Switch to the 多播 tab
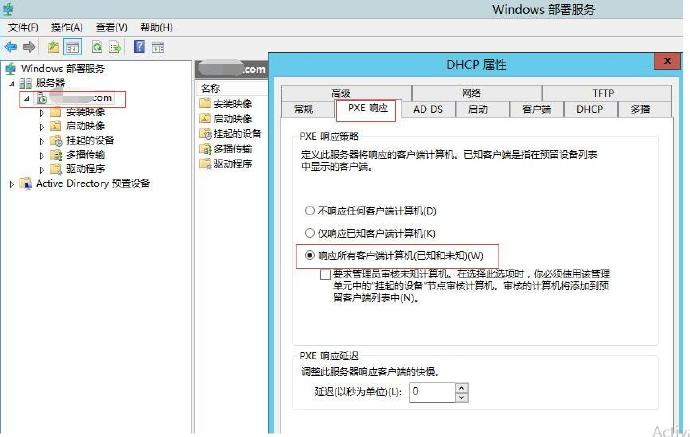The image size is (690, 437). coord(645,109)
